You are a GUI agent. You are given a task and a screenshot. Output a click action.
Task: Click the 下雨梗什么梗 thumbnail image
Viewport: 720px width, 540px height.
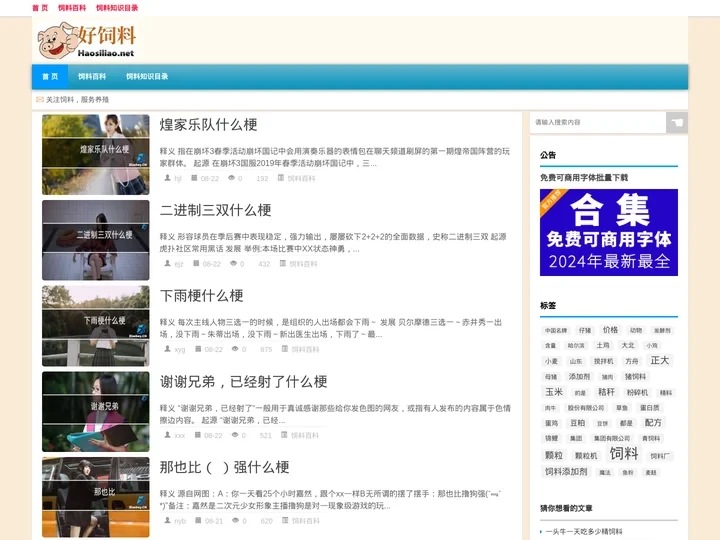coord(96,326)
